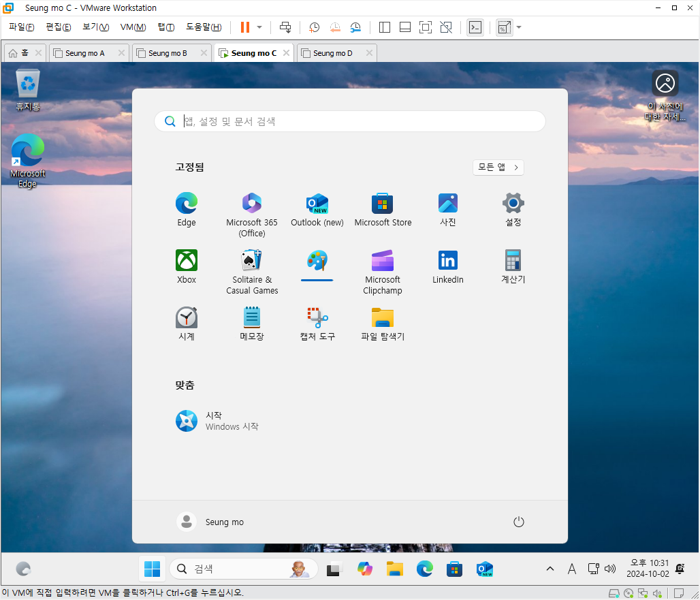Open the 모든 앱 list
700x600 pixels.
(498, 168)
